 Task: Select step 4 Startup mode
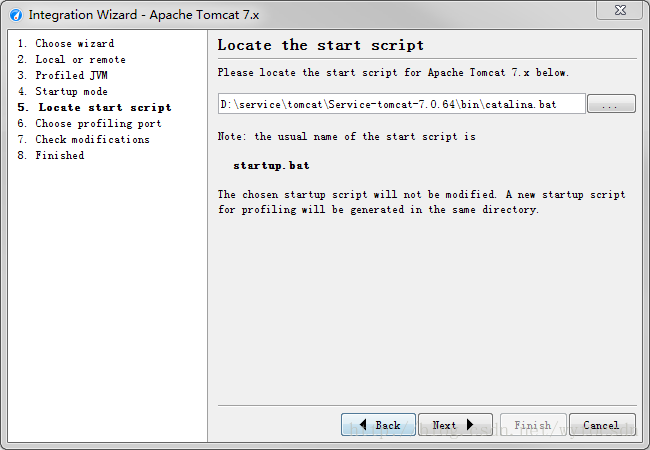pos(63,92)
